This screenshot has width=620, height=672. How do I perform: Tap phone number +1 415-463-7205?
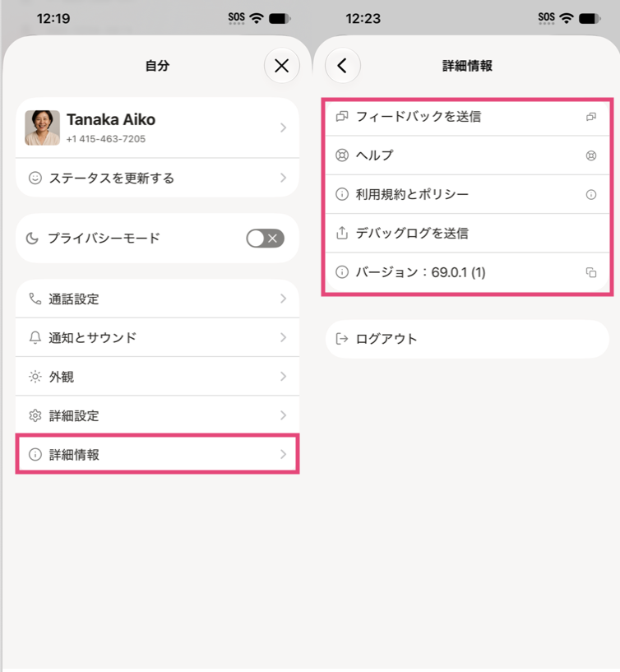[x=106, y=139]
